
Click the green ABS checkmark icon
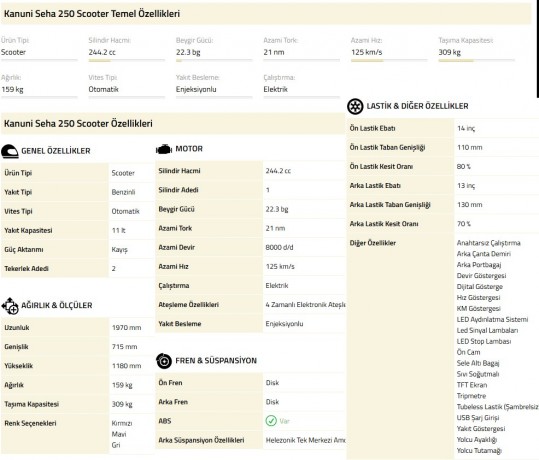(x=271, y=421)
